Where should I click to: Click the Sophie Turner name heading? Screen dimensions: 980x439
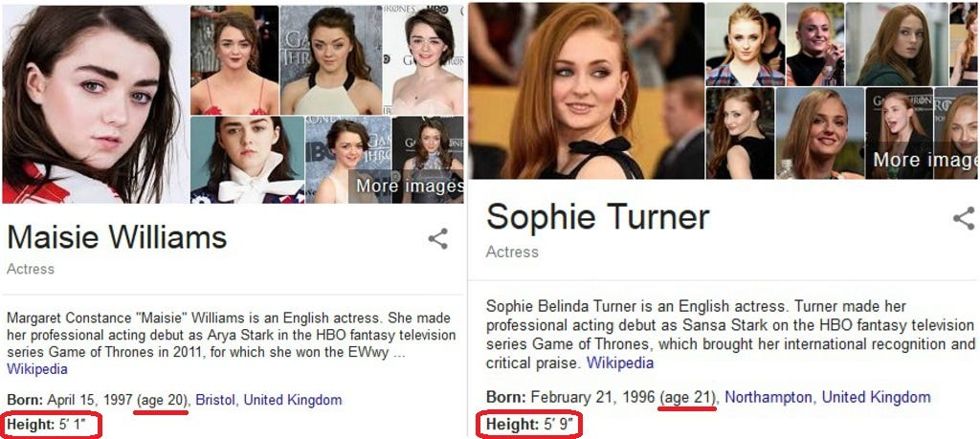(x=598, y=217)
